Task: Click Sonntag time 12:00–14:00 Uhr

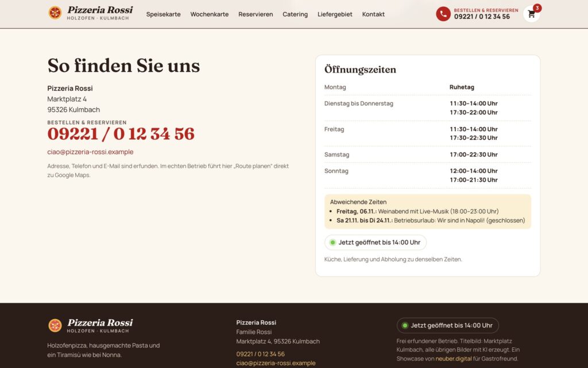Action: 474,171
